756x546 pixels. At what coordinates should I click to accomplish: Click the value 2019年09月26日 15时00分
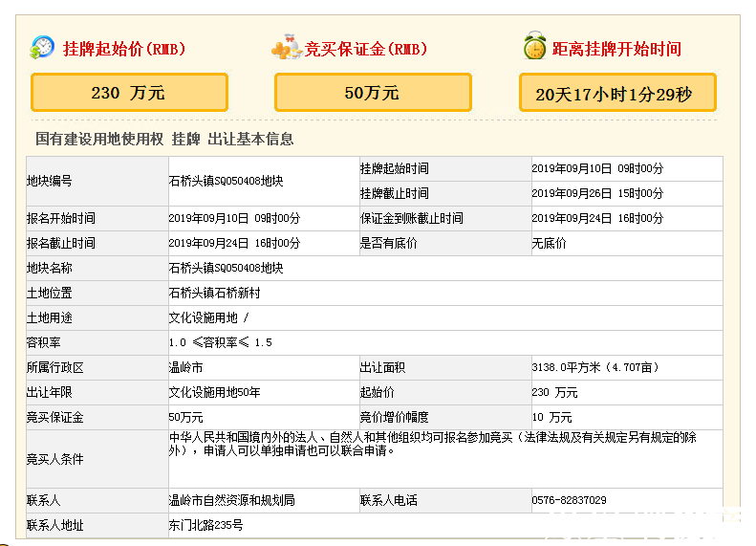tap(597, 193)
